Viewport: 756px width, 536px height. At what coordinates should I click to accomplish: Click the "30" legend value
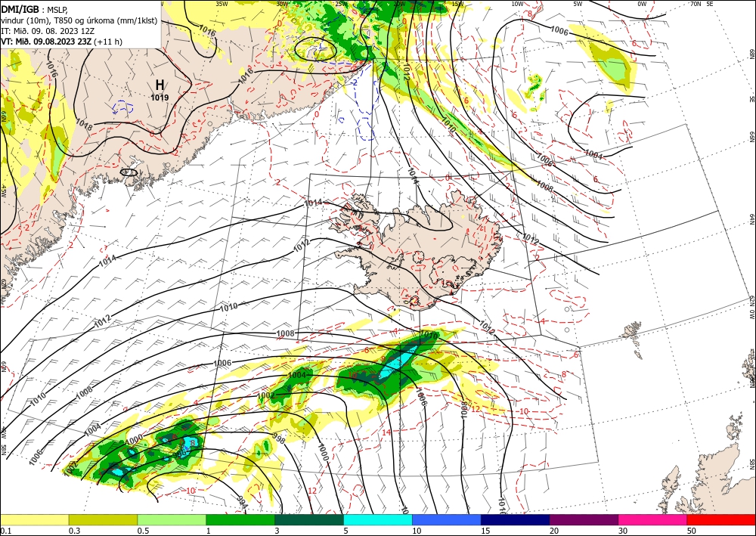pyautogui.click(x=623, y=531)
